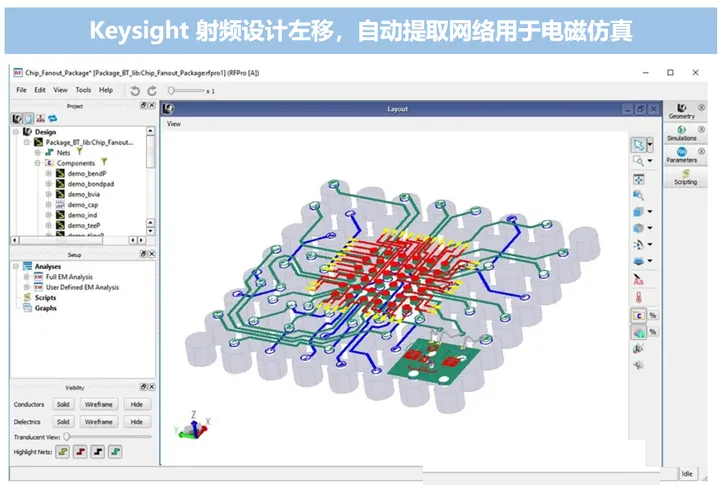Click the % button beside the C toggle
This screenshot has width=720, height=485.
652,315
